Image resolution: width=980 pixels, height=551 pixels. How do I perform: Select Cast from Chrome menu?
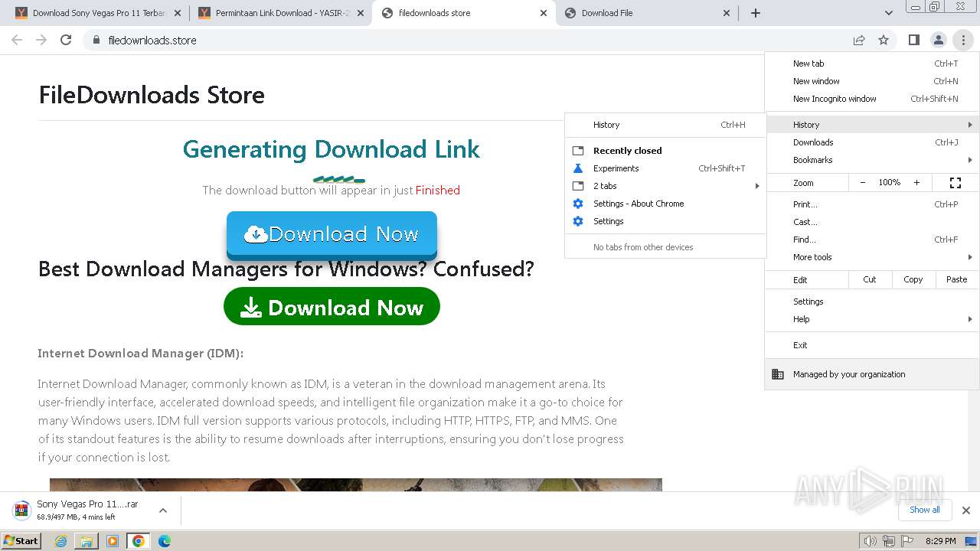coord(872,222)
